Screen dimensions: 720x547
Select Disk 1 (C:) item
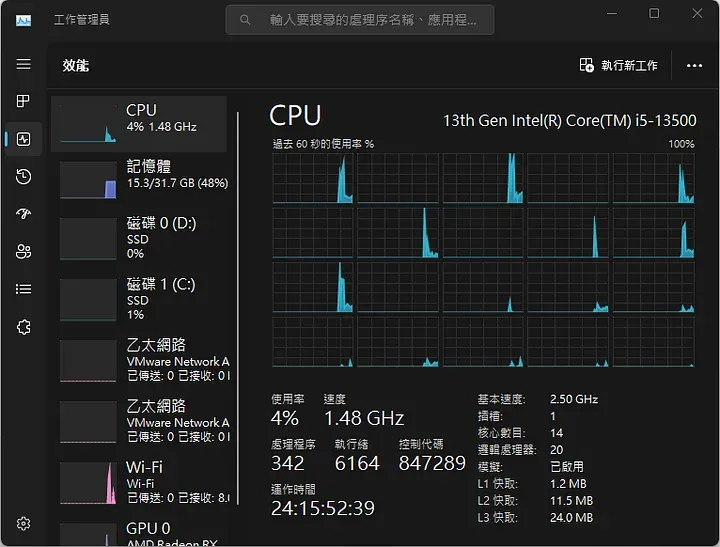139,299
